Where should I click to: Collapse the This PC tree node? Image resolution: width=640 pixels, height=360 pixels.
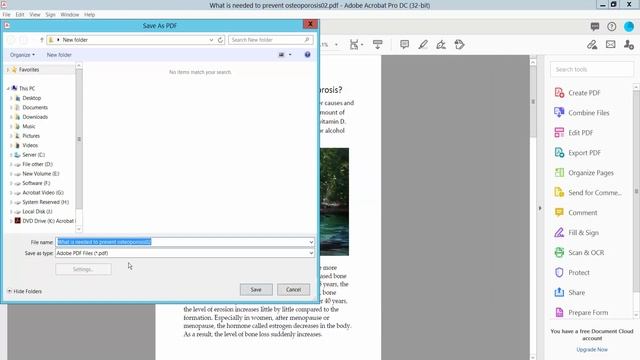(x=8, y=89)
